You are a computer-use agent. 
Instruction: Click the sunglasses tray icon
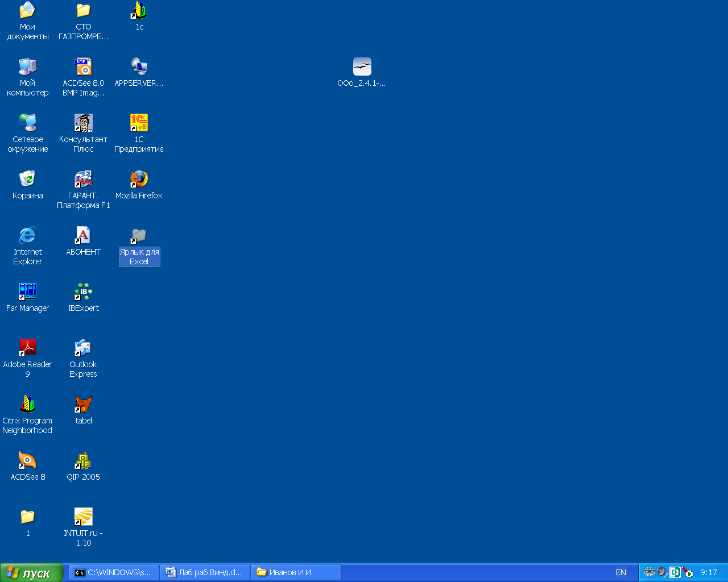coord(650,572)
